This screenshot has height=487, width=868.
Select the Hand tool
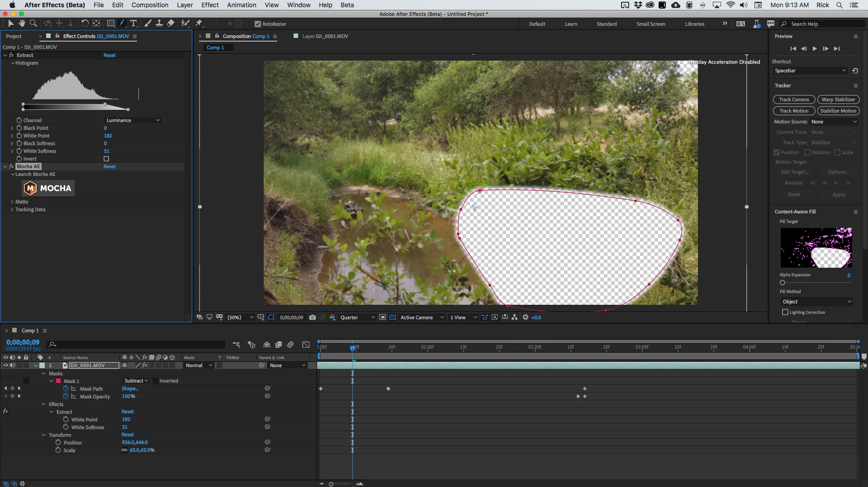(22, 24)
